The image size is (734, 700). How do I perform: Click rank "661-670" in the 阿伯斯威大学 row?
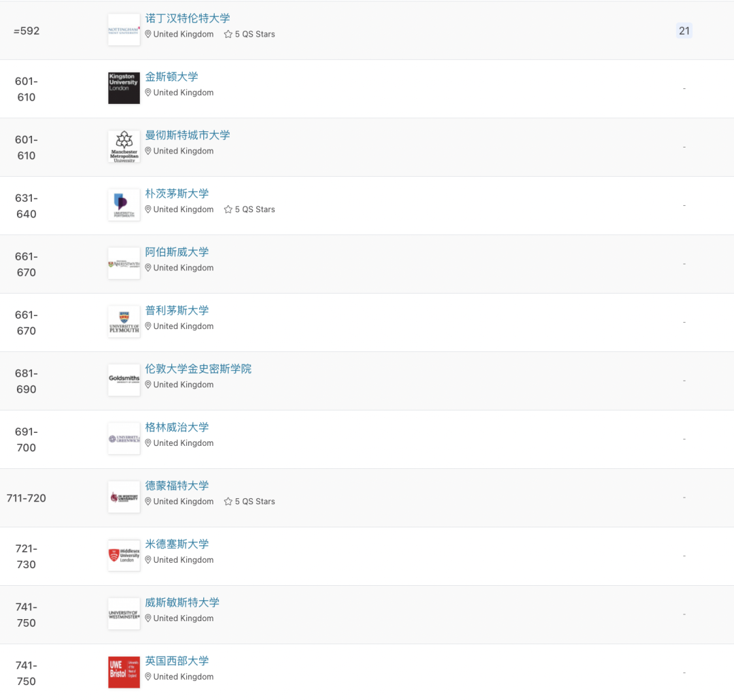(x=27, y=264)
